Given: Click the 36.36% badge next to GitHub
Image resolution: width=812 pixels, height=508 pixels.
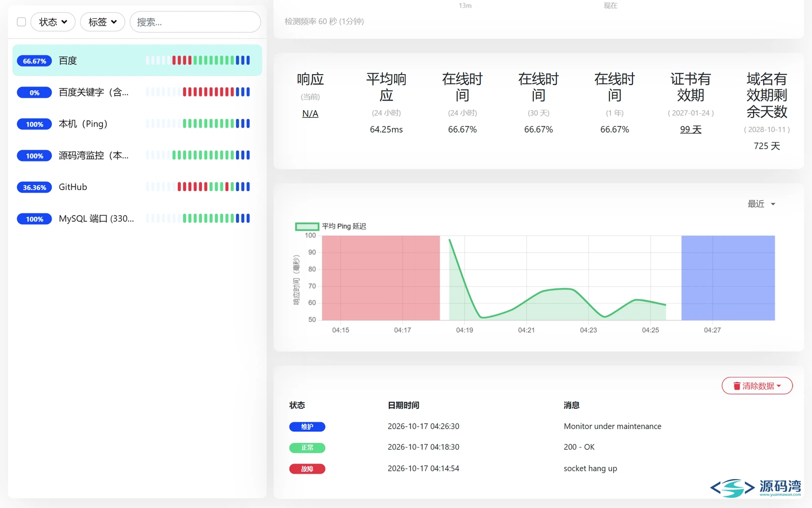Looking at the screenshot, I should (x=35, y=187).
